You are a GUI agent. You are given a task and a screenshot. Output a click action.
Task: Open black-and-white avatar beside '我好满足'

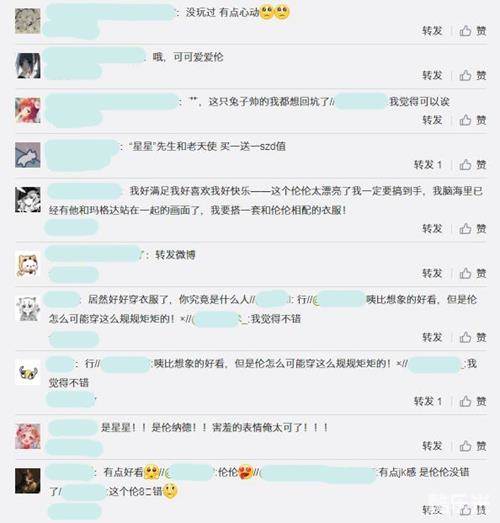[x=28, y=199]
